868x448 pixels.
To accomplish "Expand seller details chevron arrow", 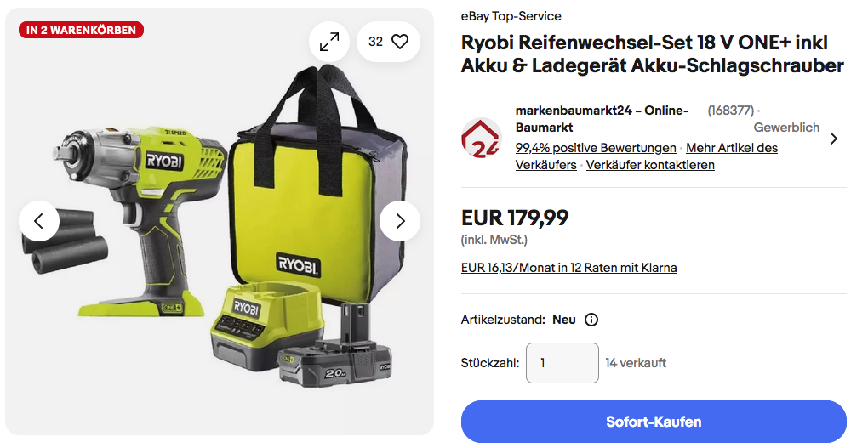I will tap(834, 139).
